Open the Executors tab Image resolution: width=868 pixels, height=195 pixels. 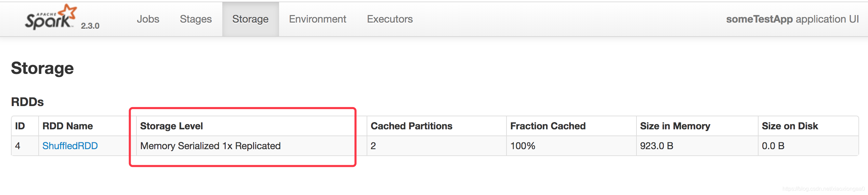390,19
